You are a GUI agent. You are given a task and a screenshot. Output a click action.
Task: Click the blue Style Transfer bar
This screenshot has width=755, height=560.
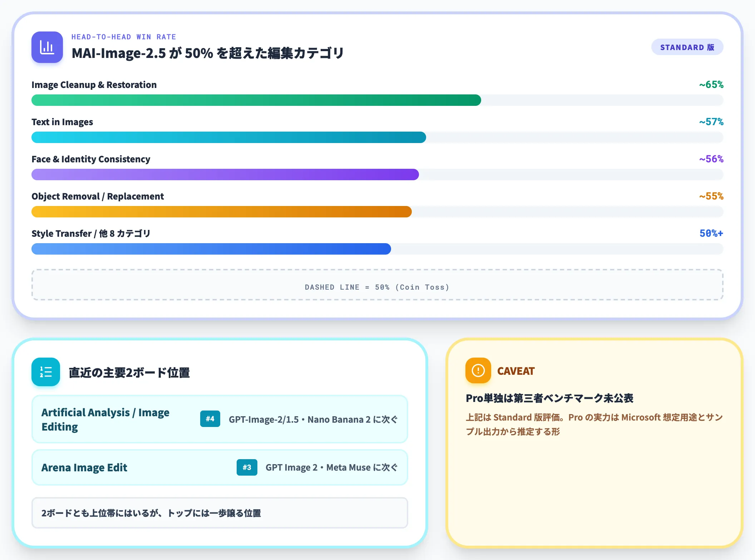[x=211, y=249]
